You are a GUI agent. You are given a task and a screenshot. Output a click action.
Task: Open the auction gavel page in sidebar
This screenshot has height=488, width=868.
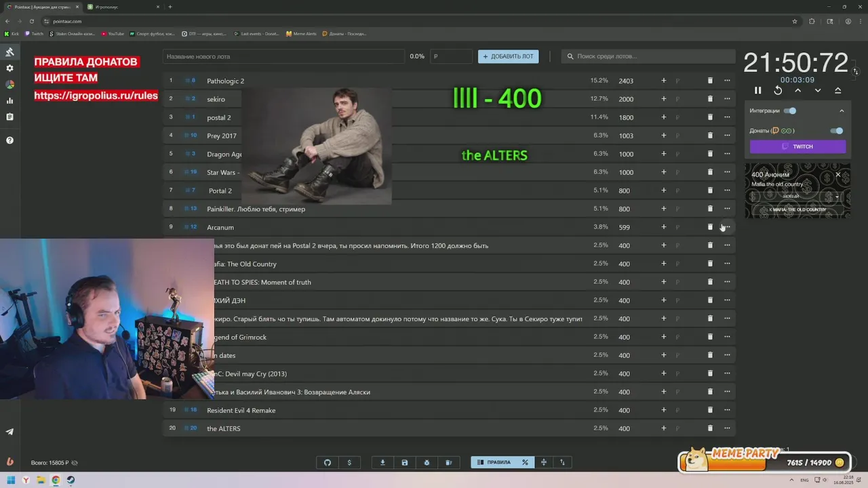(9, 52)
